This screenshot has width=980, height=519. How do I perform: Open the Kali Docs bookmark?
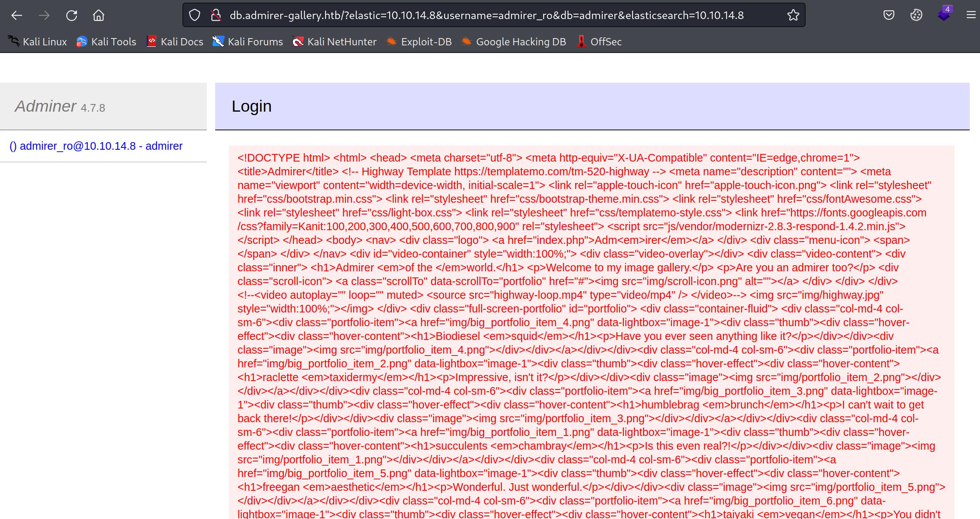(175, 42)
